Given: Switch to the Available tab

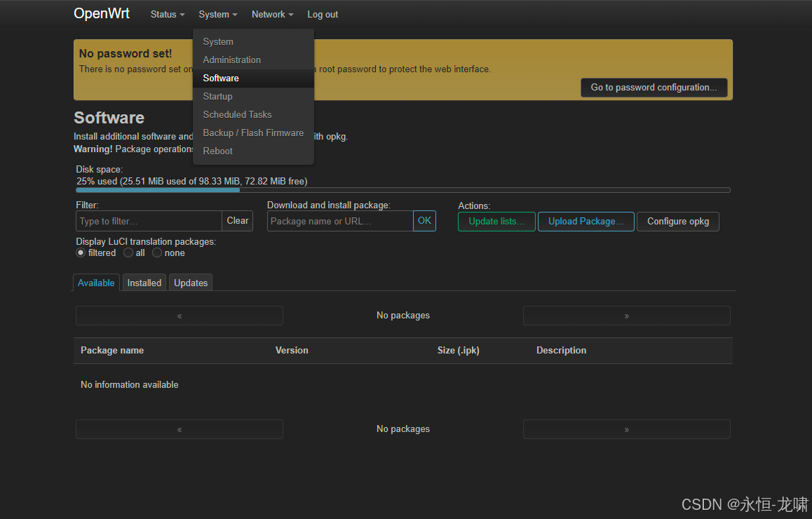Looking at the screenshot, I should pyautogui.click(x=96, y=283).
